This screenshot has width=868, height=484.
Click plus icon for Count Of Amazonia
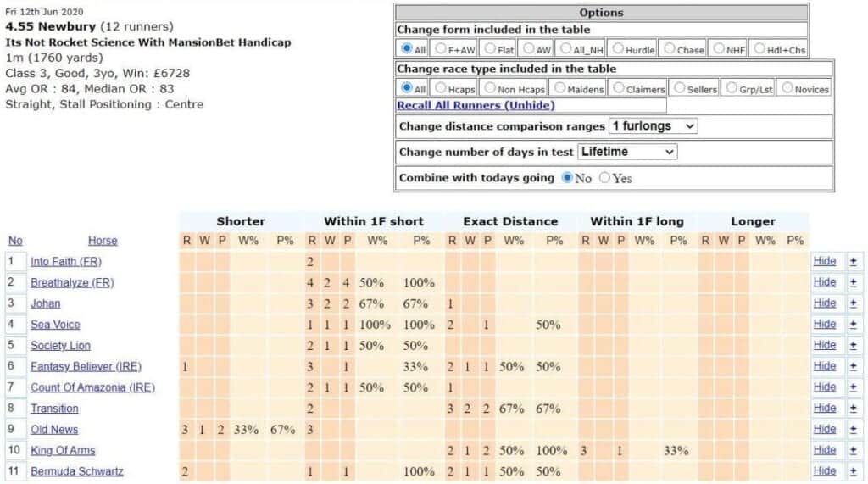point(853,387)
